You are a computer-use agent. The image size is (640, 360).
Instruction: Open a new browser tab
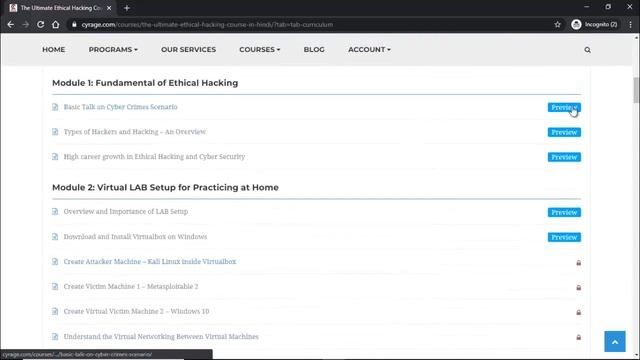click(127, 8)
